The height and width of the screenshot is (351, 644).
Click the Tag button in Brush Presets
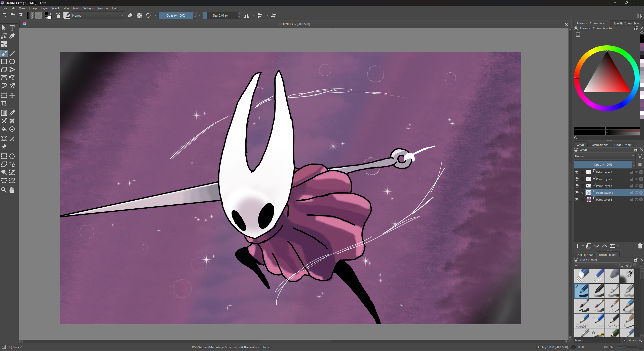[625, 265]
